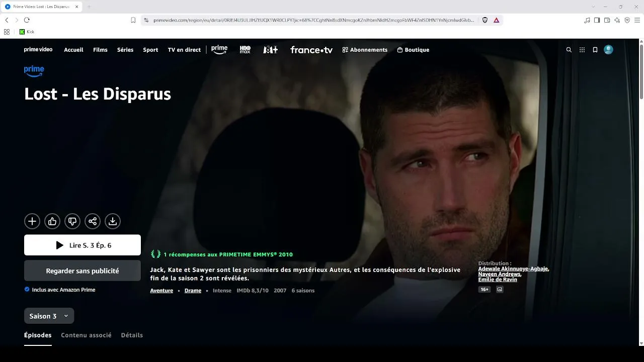This screenshot has height=362, width=644.
Task: Click the 16+ age rating badge
Action: pyautogui.click(x=485, y=290)
